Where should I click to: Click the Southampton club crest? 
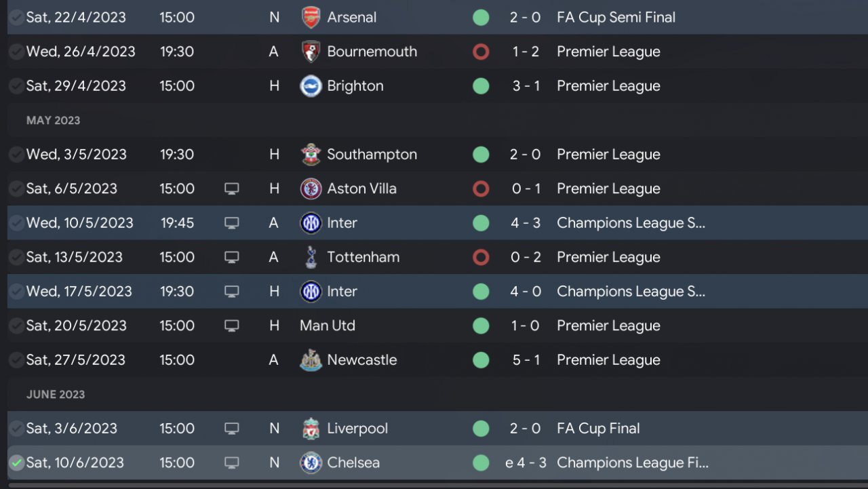pyautogui.click(x=311, y=155)
